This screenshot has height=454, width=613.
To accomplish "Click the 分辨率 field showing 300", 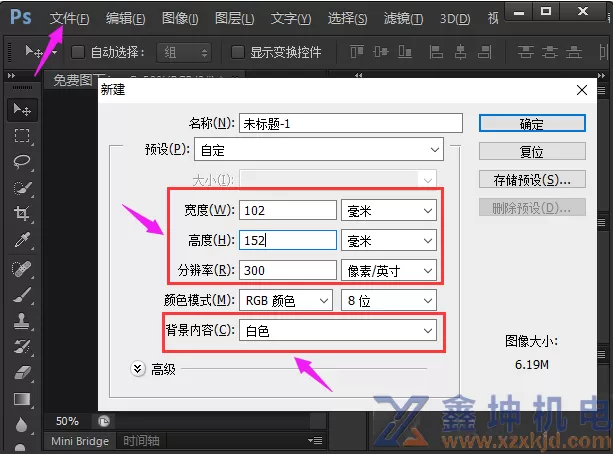I will [x=288, y=270].
